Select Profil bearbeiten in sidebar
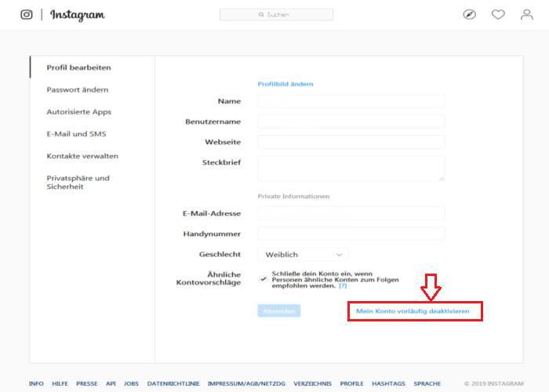Image resolution: width=549 pixels, height=392 pixels. [78, 67]
